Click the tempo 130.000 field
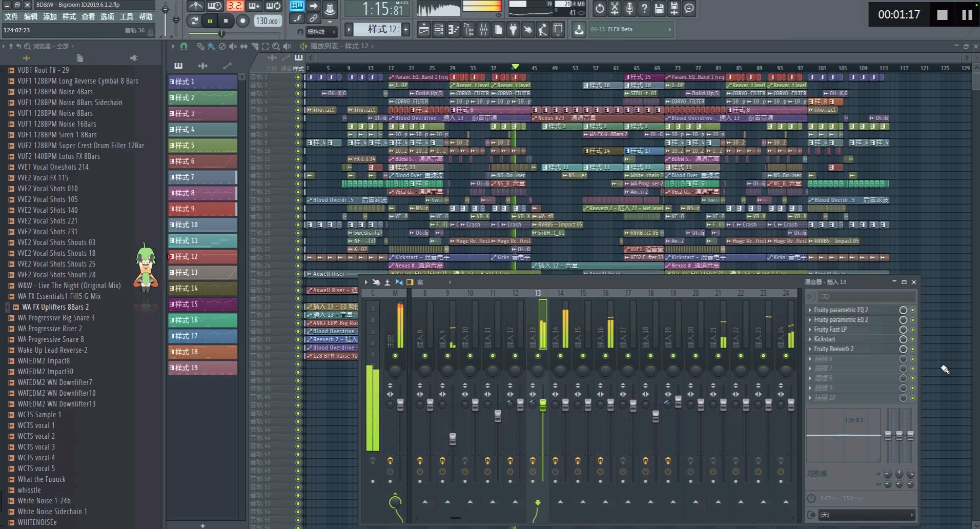980x529 pixels. [268, 21]
